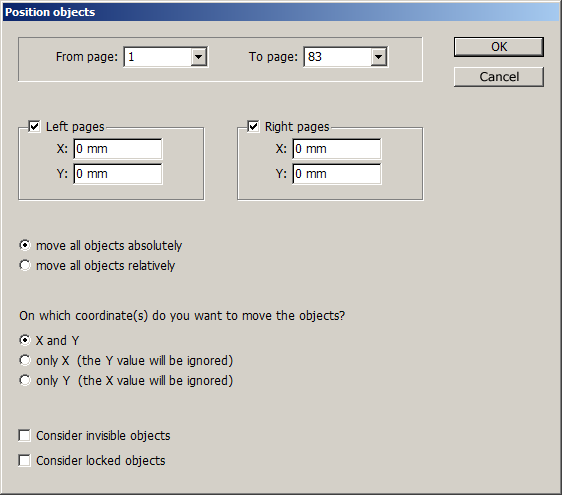This screenshot has width=562, height=495.
Task: Confirm the dialog with OK
Action: pyautogui.click(x=499, y=47)
